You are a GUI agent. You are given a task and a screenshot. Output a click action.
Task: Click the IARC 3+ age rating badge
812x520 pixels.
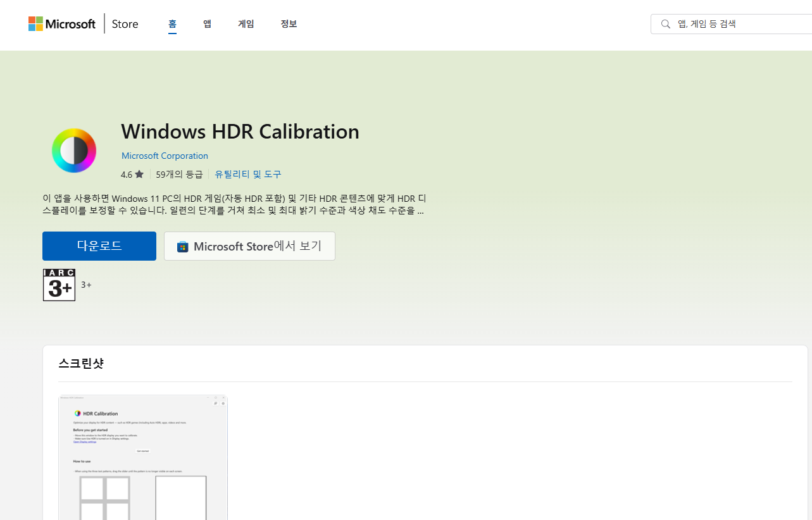coord(59,285)
